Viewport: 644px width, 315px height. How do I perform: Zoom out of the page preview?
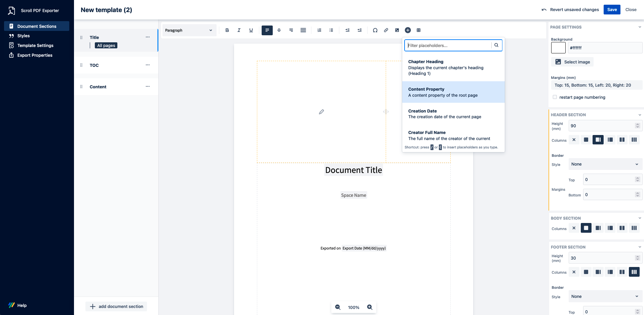click(338, 307)
